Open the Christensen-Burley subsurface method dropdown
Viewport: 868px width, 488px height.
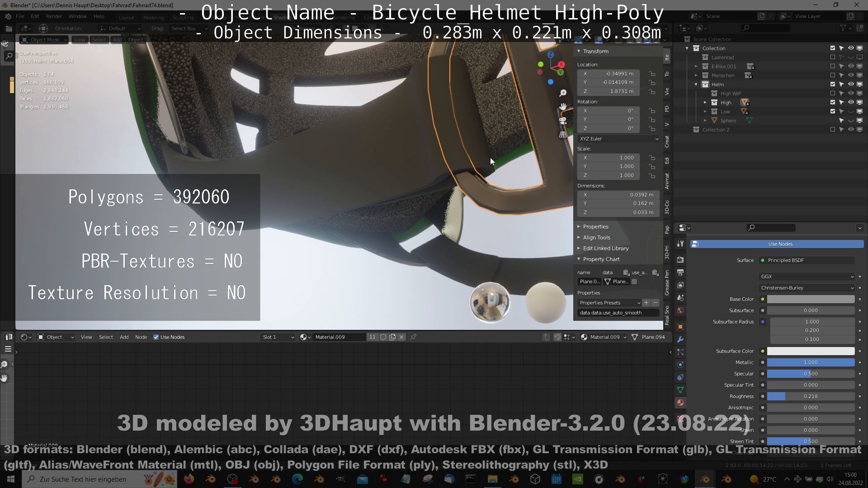(807, 288)
